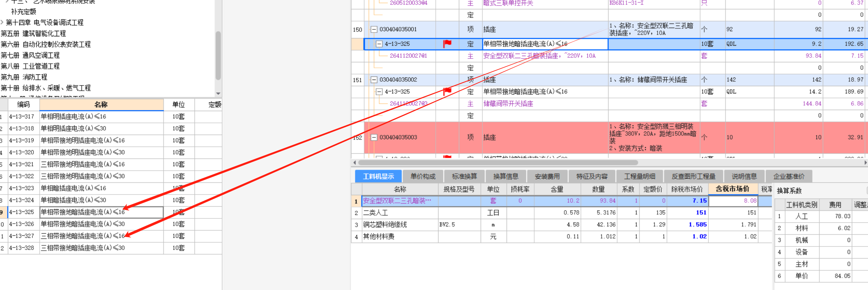Select quota 4-13-328 row
The image size is (868, 290).
pos(111,248)
